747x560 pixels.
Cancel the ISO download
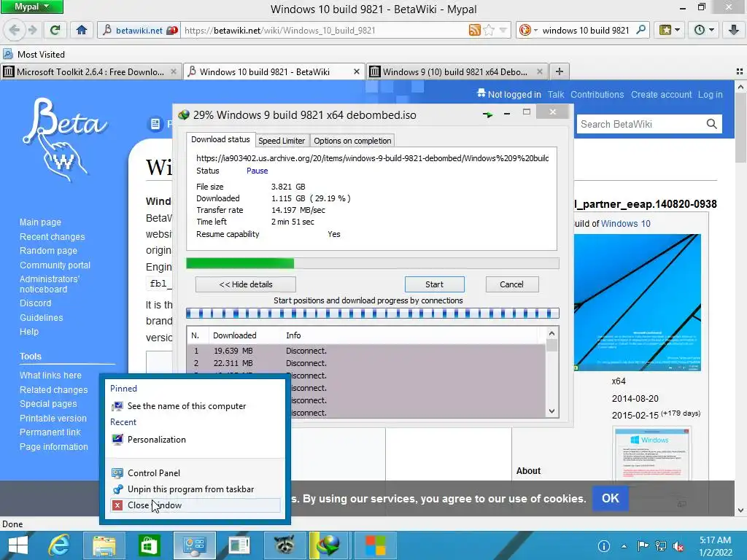511,284
